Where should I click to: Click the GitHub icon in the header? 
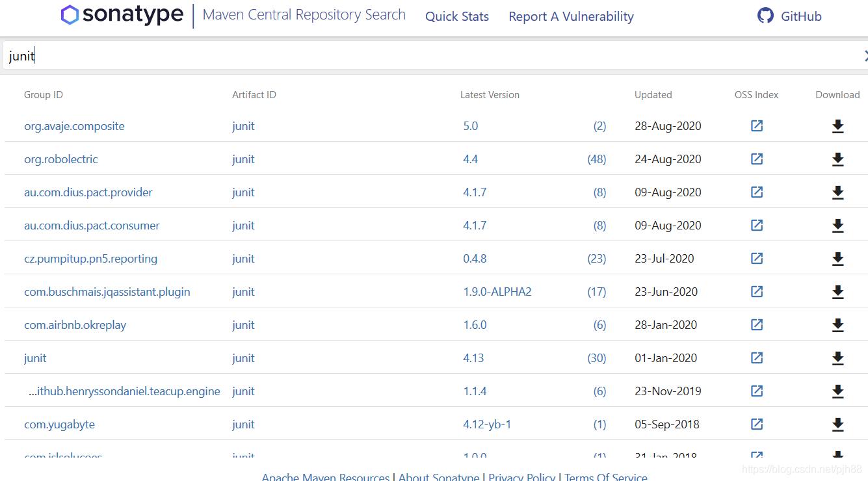(x=765, y=16)
